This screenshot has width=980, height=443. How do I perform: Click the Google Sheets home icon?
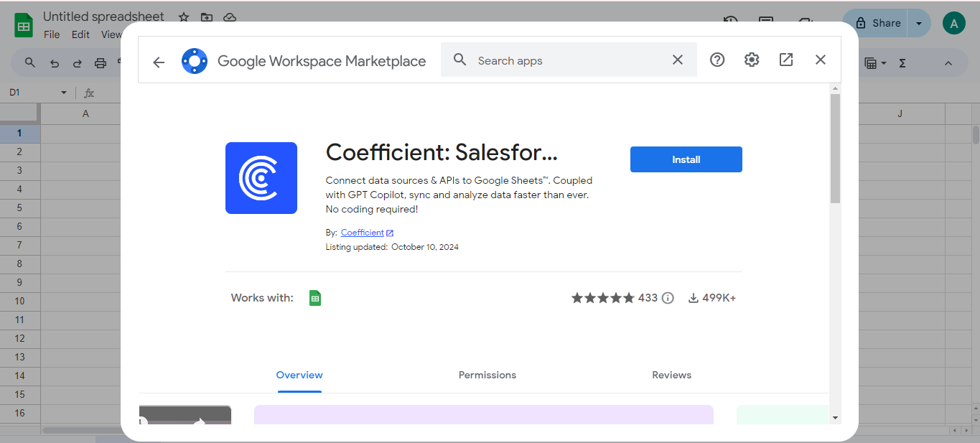[x=24, y=26]
